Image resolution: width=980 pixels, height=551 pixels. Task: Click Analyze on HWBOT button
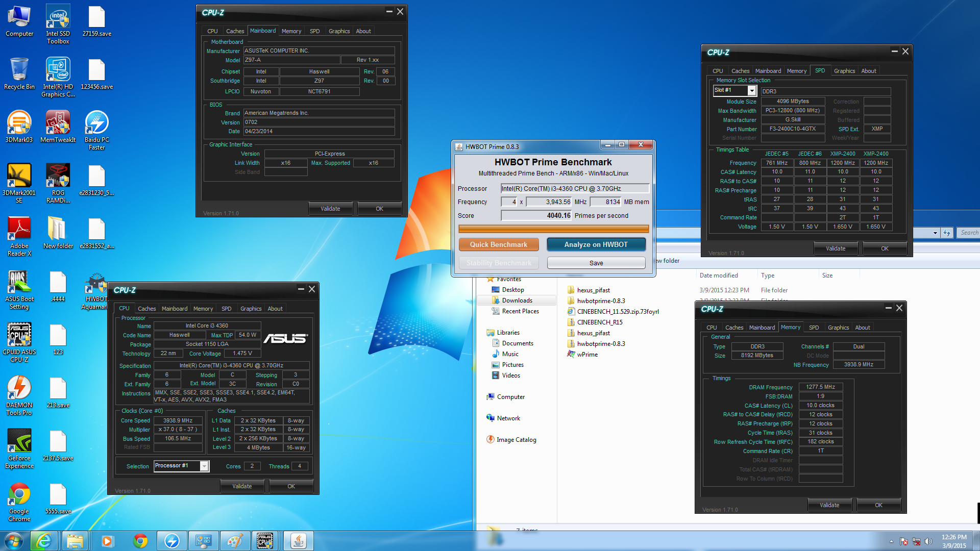pyautogui.click(x=596, y=244)
